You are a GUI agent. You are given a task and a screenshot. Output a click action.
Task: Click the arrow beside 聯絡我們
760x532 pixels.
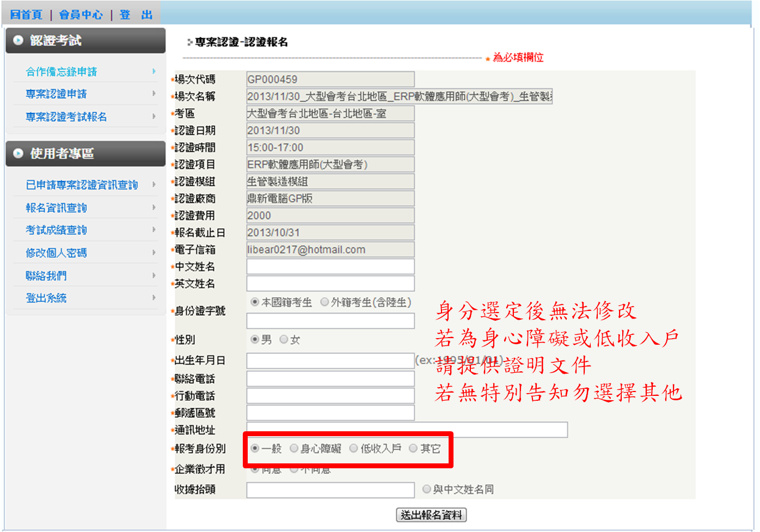click(154, 276)
